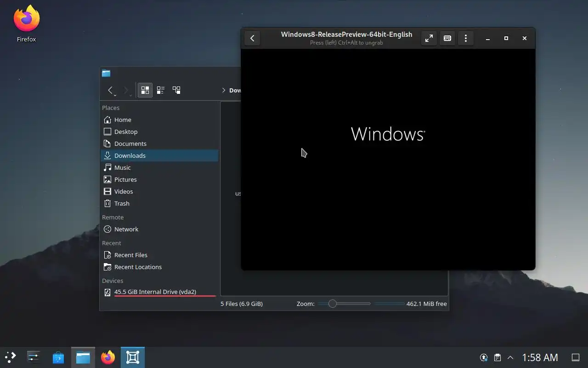Select Downloads in the Places panel

point(159,155)
